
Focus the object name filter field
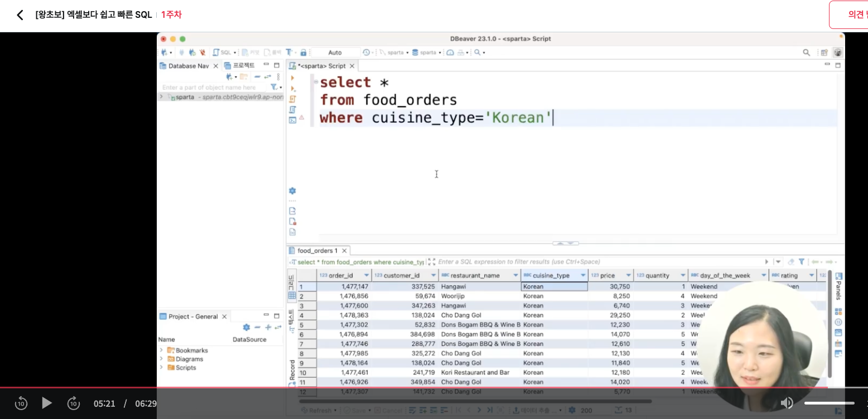pos(214,87)
